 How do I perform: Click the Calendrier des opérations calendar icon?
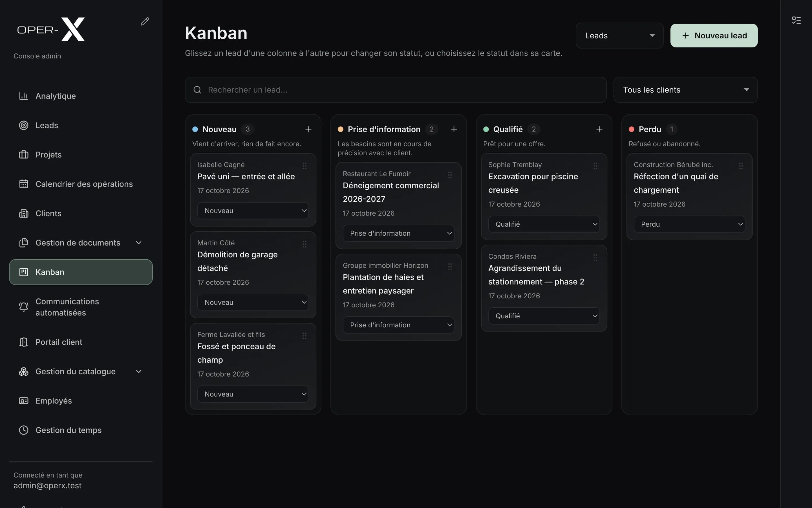pos(23,184)
